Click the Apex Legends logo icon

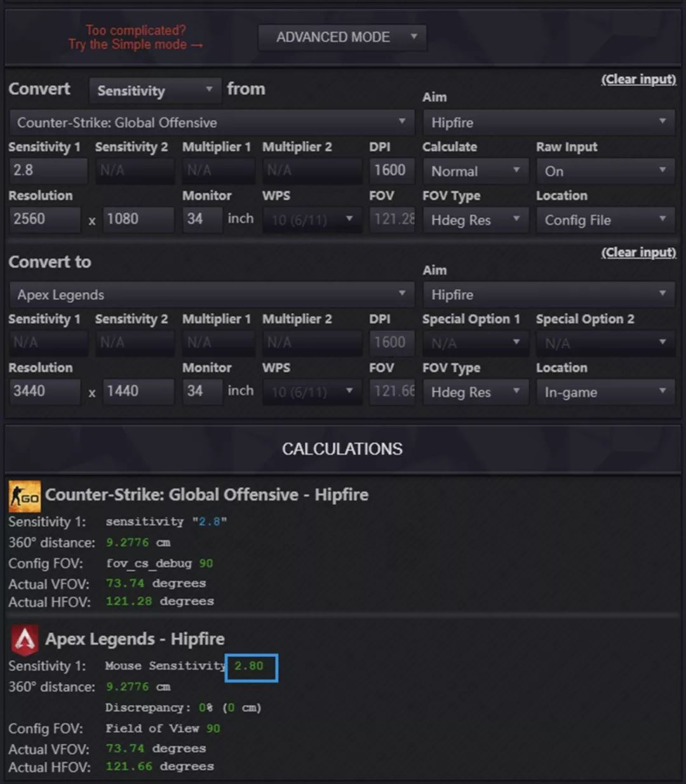pyautogui.click(x=25, y=640)
